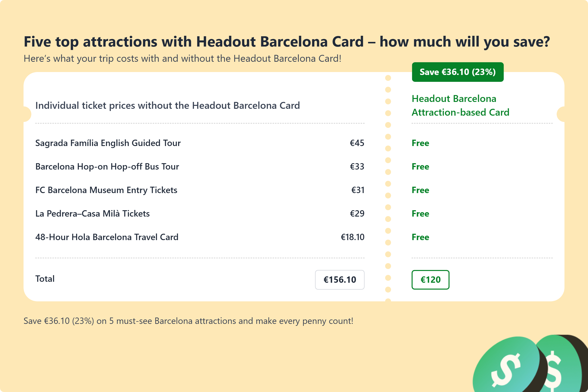Click the €18.10 travel card price
The height and width of the screenshot is (392, 588).
point(353,237)
